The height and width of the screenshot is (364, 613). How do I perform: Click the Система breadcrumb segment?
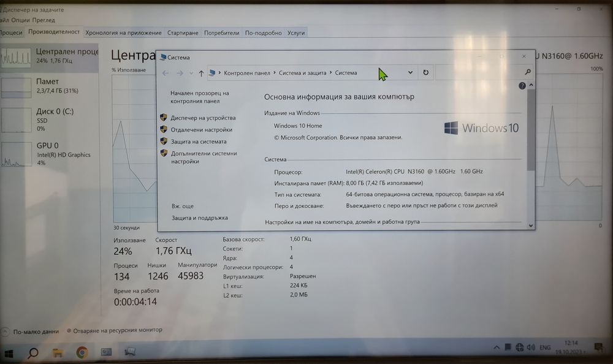coord(346,73)
